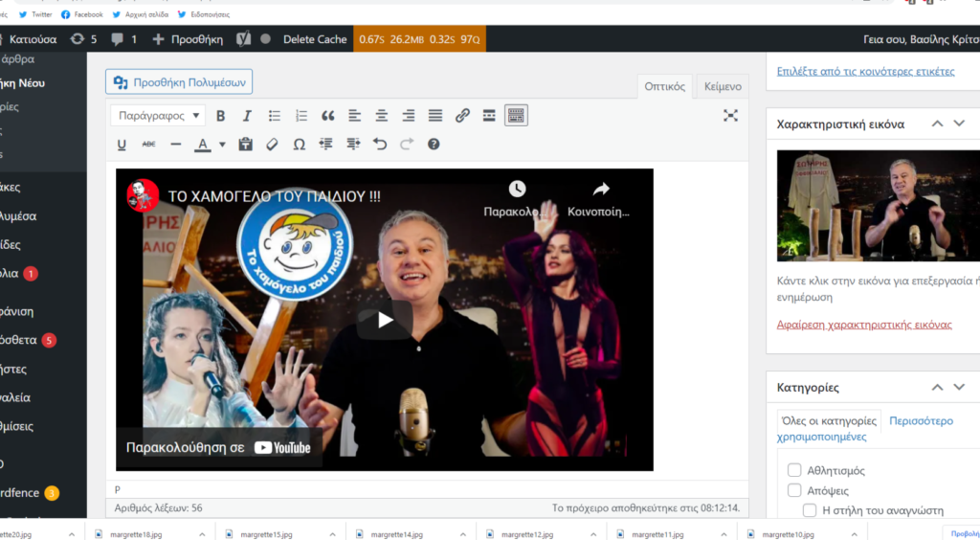Apply the text color A button
The height and width of the screenshot is (540, 980).
(202, 145)
